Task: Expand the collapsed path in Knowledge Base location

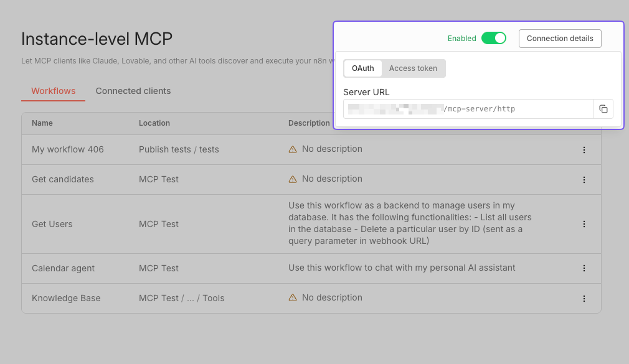Action: [191, 297]
